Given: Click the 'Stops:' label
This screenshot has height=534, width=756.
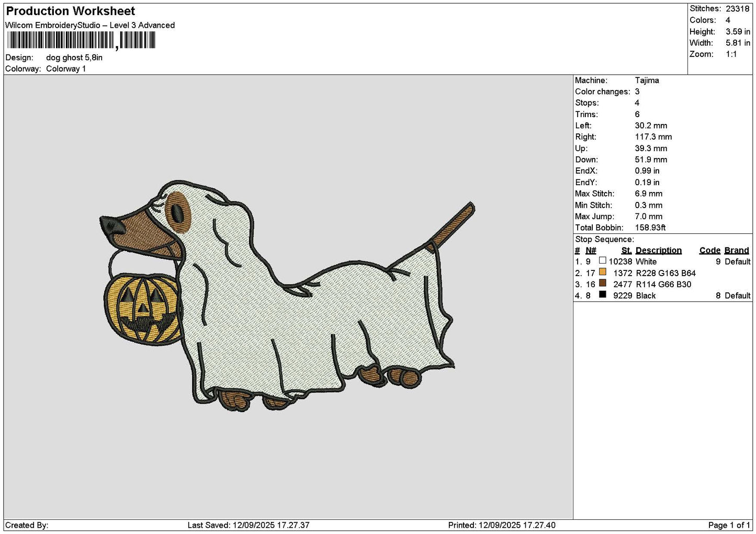Looking at the screenshot, I should (x=587, y=103).
